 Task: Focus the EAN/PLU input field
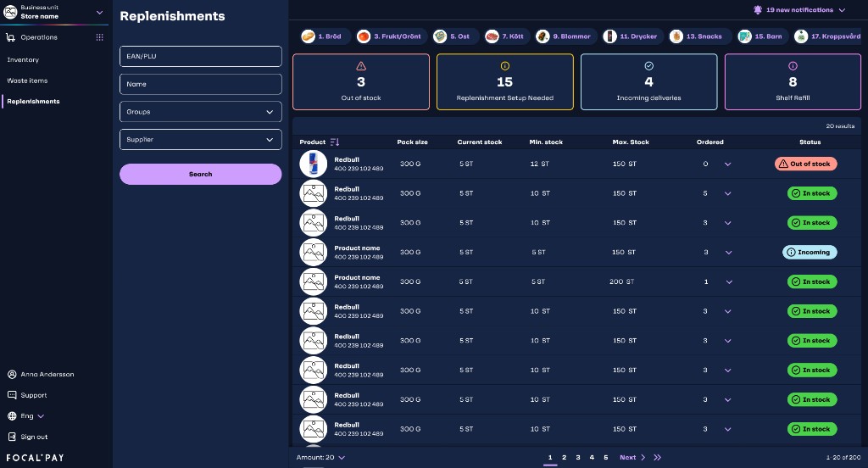pos(200,57)
